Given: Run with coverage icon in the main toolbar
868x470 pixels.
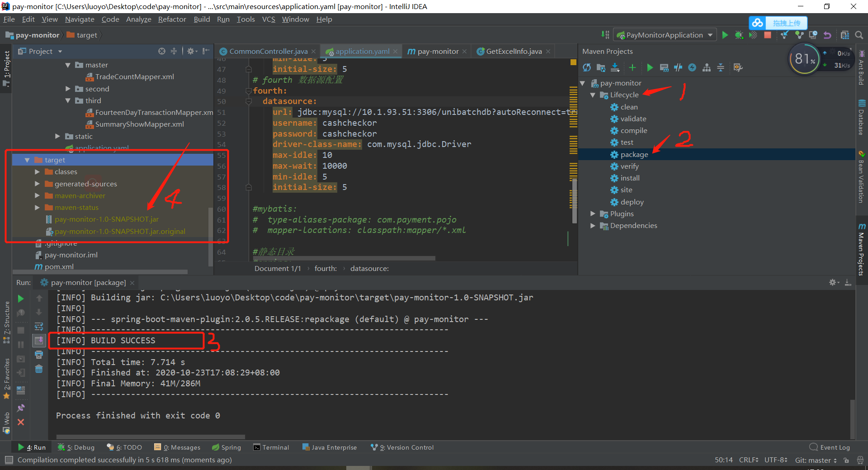Looking at the screenshot, I should point(753,35).
